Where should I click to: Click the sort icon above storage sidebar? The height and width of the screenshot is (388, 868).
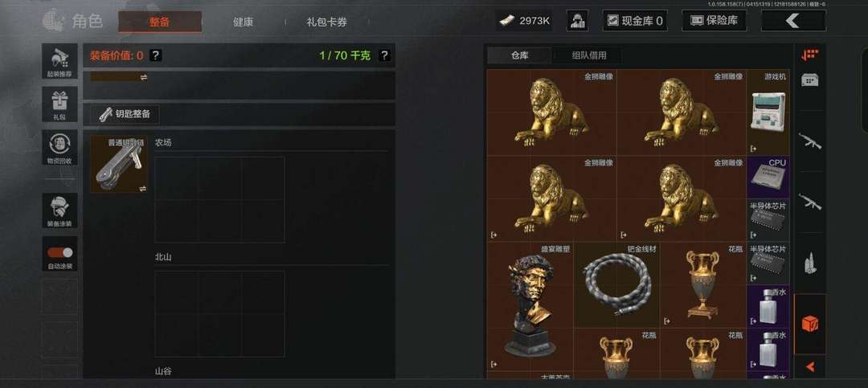810,55
